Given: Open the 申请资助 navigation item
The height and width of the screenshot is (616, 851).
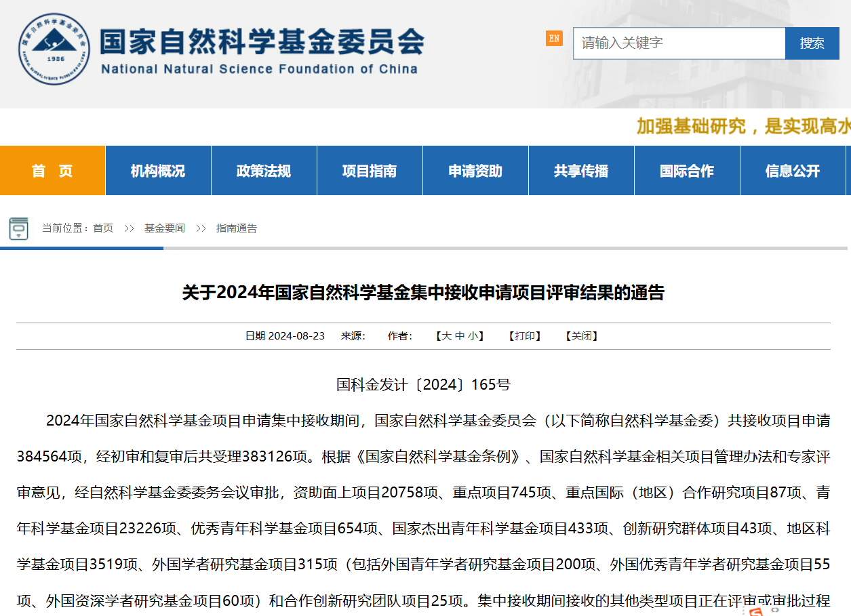Looking at the screenshot, I should point(475,171).
